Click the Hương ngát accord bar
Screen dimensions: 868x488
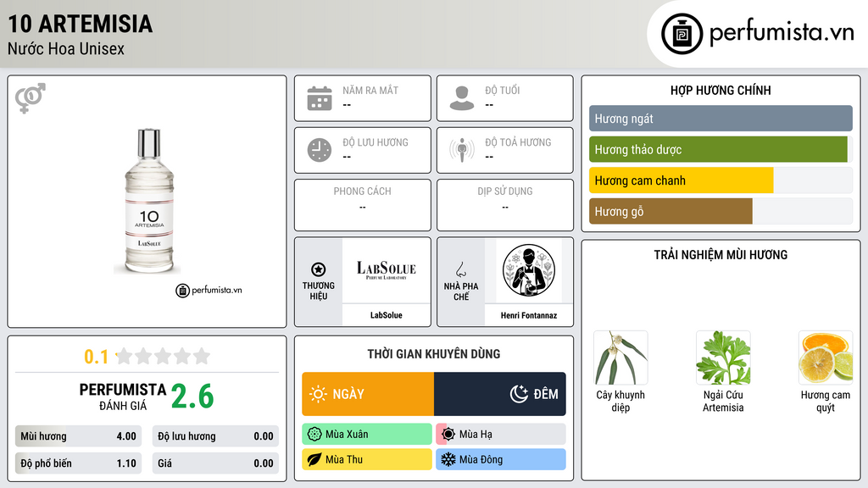click(x=721, y=119)
